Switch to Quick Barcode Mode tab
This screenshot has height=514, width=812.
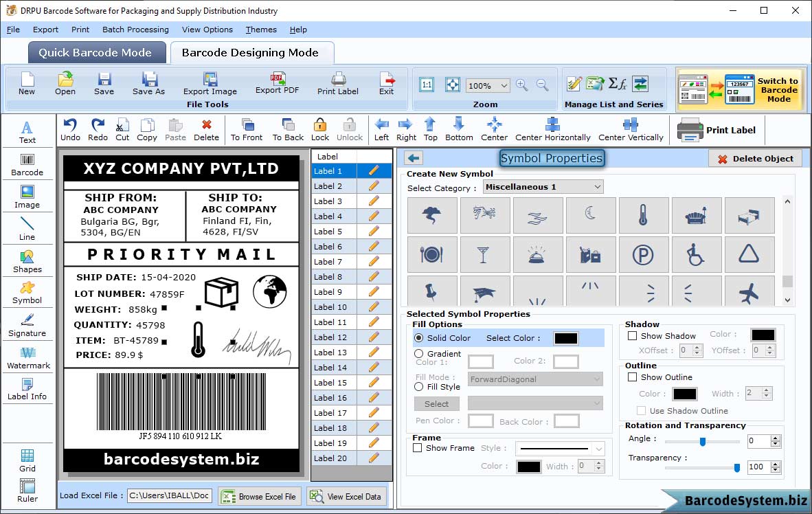[95, 52]
